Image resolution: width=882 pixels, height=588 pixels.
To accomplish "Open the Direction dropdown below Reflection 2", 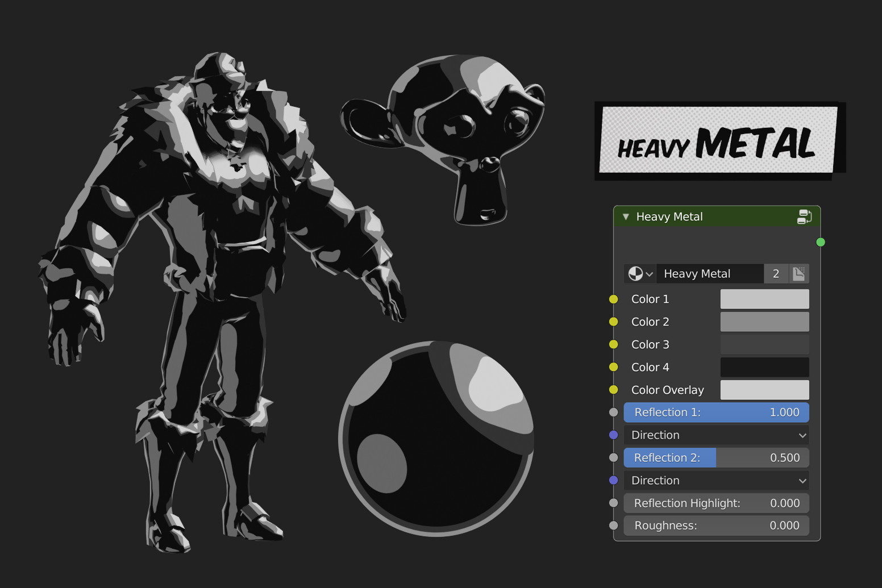I will [x=717, y=481].
